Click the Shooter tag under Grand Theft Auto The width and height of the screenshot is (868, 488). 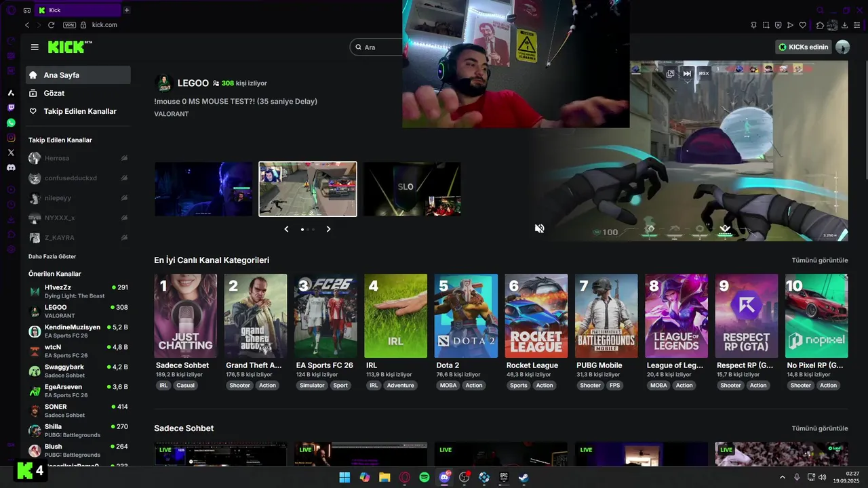tap(240, 385)
